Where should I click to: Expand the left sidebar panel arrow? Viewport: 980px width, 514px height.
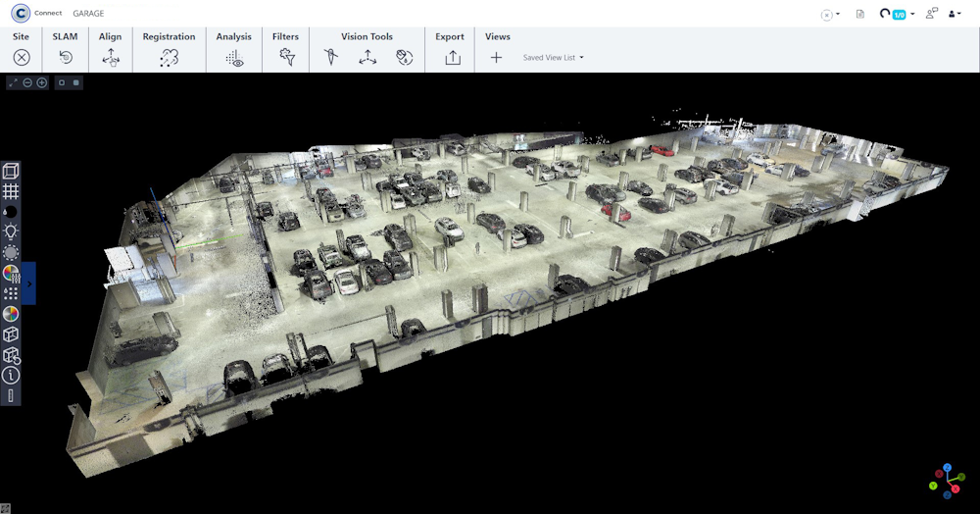[x=29, y=283]
